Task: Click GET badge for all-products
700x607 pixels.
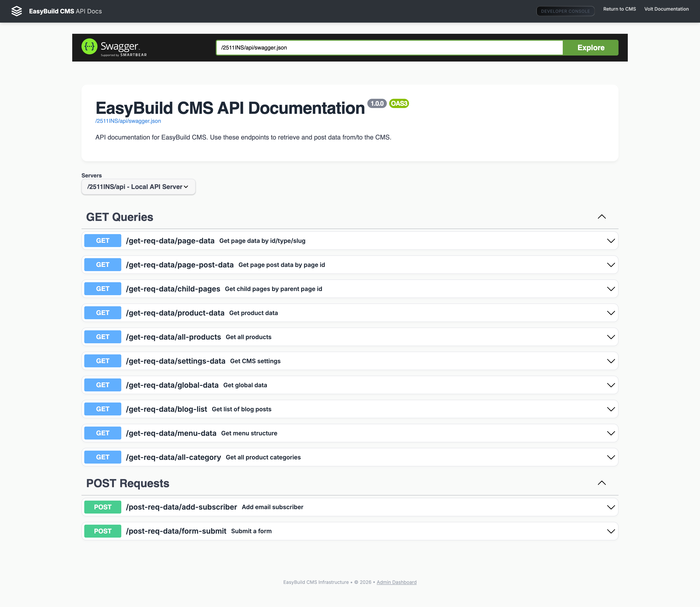Action: [x=103, y=337]
